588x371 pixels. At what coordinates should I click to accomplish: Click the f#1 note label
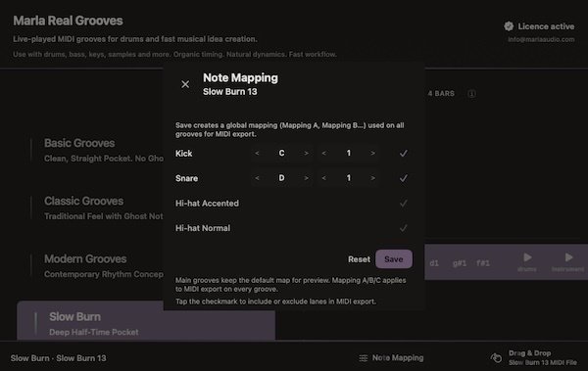point(483,263)
